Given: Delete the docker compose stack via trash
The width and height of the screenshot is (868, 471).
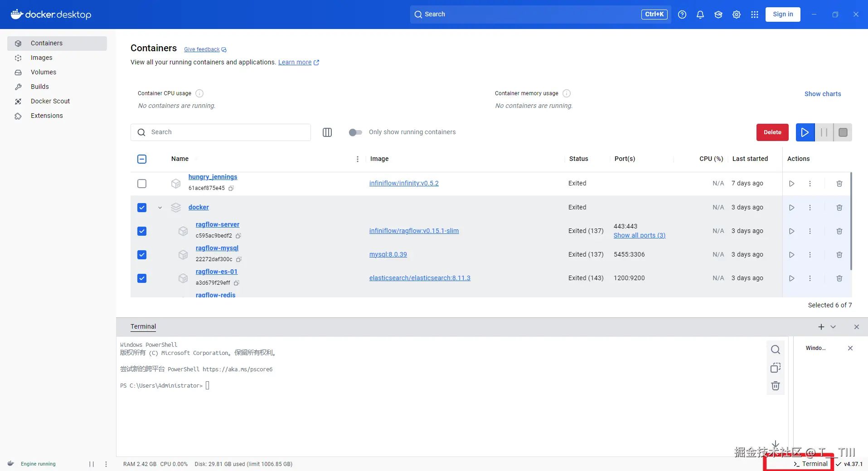Looking at the screenshot, I should tap(839, 208).
